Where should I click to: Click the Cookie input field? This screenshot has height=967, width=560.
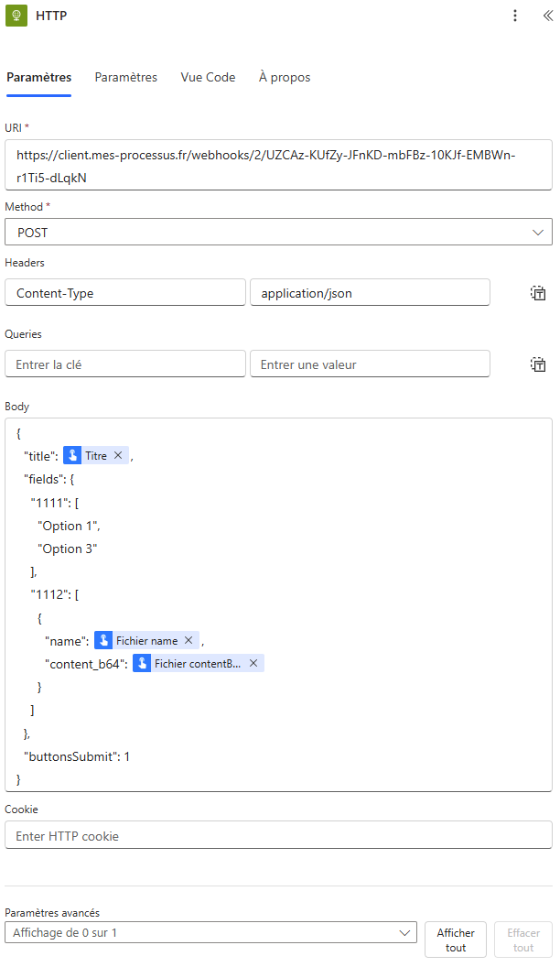(278, 835)
